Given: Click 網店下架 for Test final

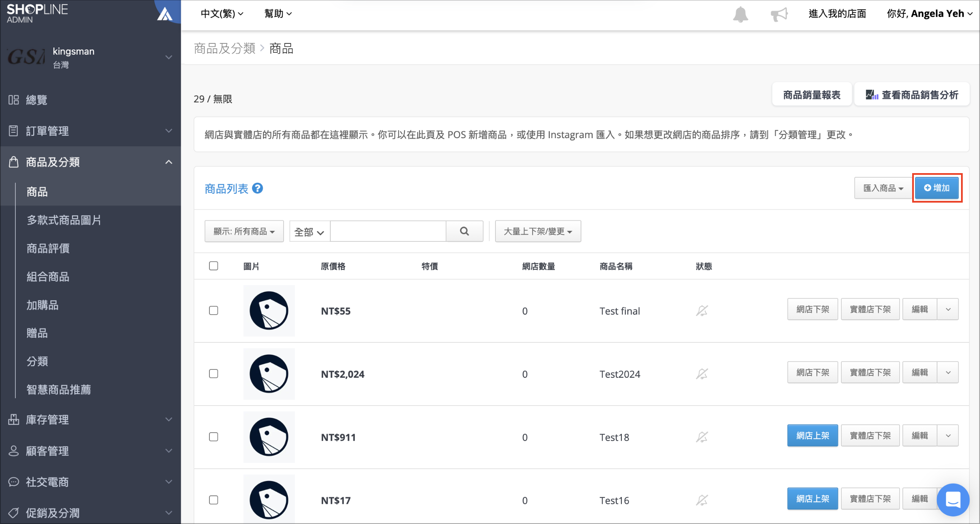Looking at the screenshot, I should coord(812,309).
